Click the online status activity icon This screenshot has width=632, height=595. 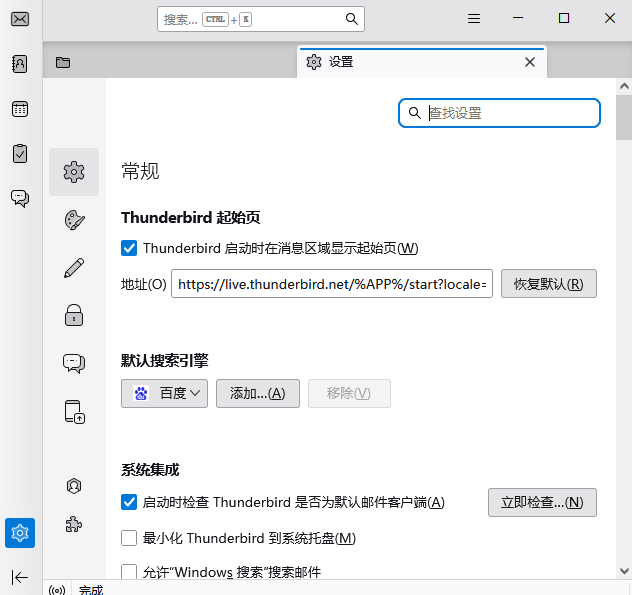(57, 590)
